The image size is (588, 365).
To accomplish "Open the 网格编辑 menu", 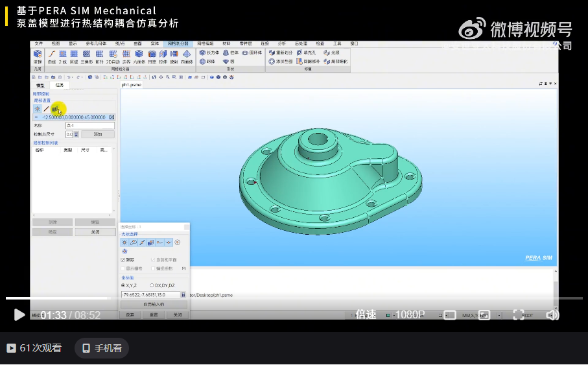I will click(x=206, y=44).
